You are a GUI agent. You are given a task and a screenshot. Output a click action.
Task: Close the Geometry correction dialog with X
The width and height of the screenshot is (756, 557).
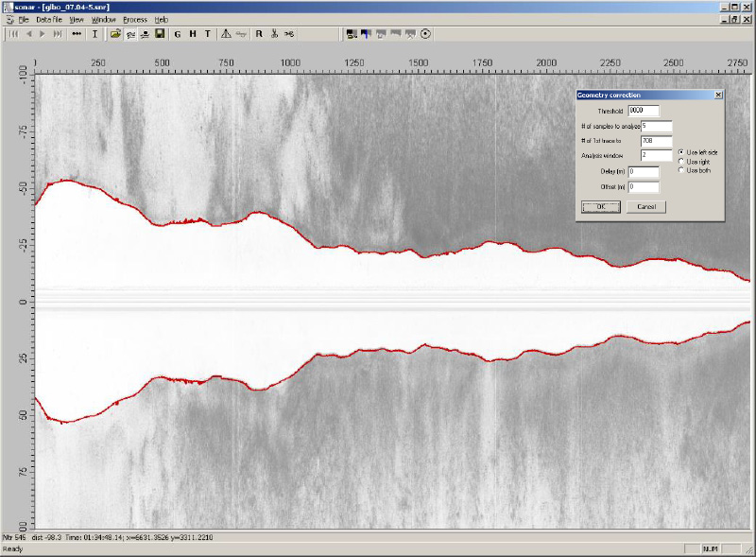click(x=718, y=95)
